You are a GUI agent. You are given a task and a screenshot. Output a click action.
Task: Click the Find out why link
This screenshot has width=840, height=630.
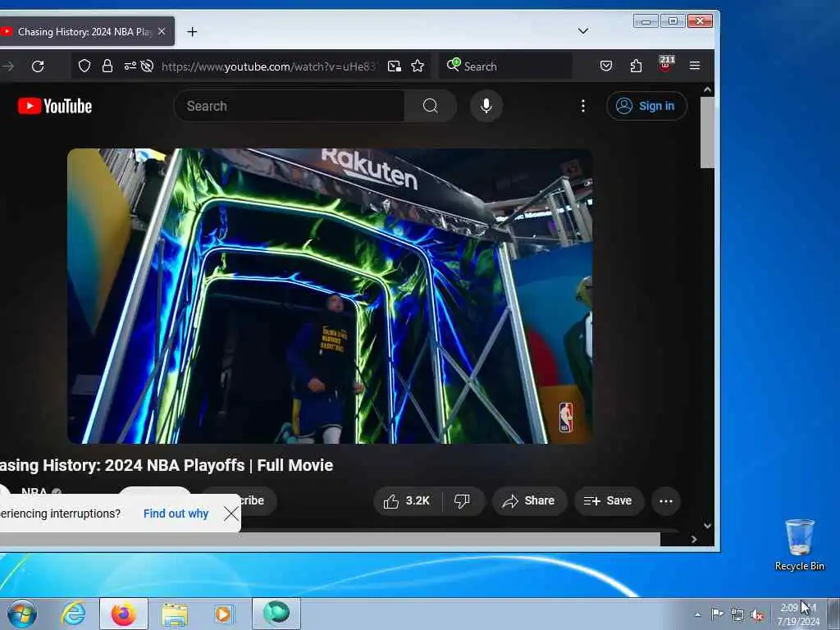[x=176, y=514]
